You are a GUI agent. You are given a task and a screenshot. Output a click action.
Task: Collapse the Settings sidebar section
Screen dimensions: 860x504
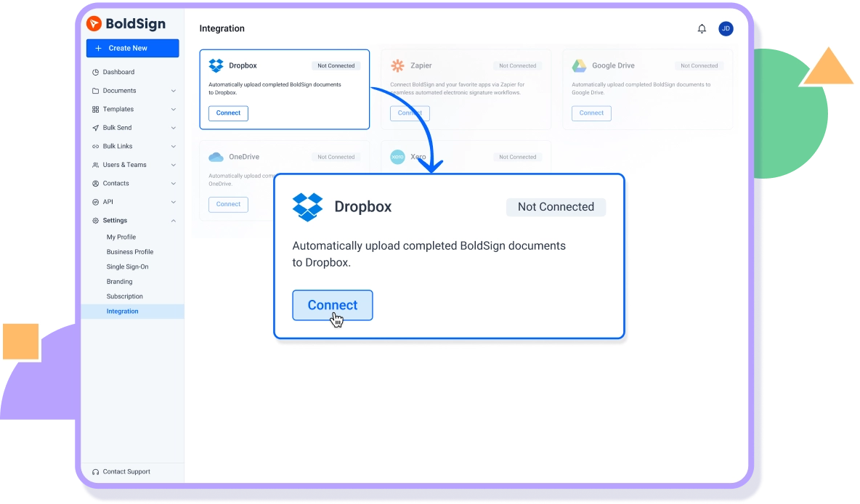173,220
